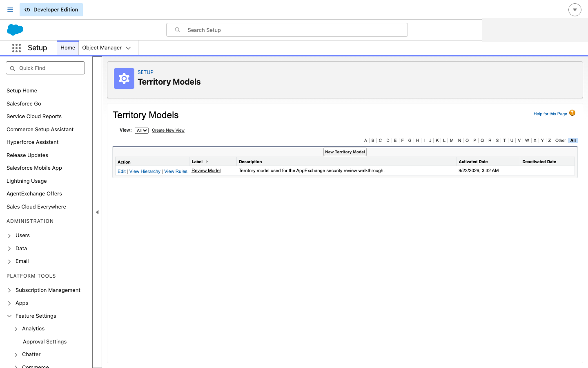Open the Review Model label link

206,171
